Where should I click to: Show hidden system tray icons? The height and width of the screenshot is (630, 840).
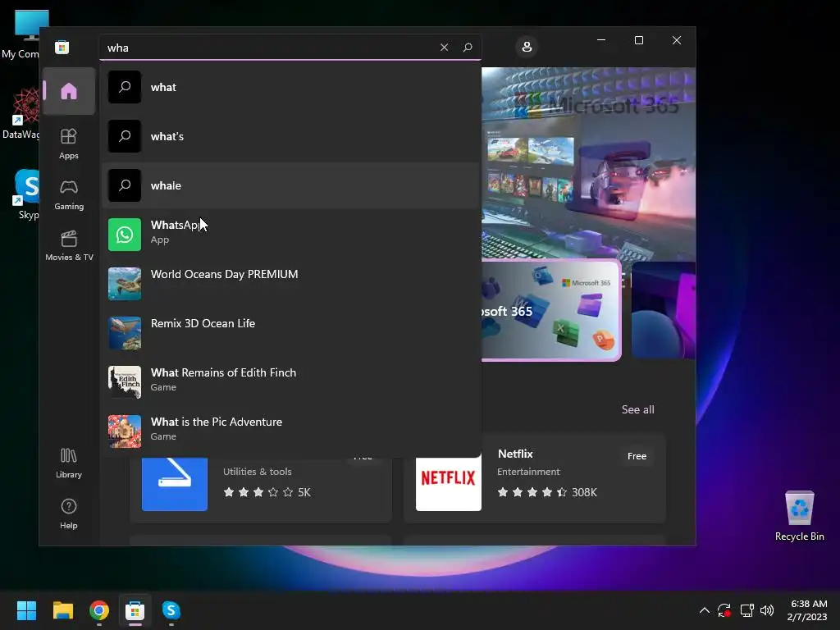[705, 610]
